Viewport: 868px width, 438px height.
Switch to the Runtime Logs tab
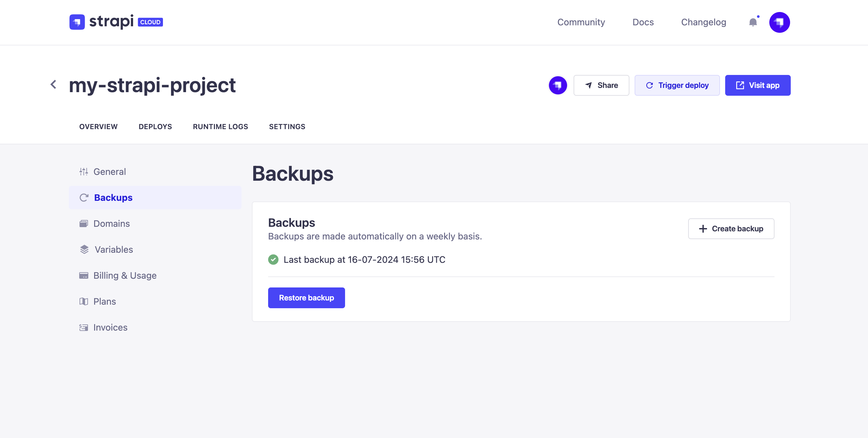[x=220, y=127]
